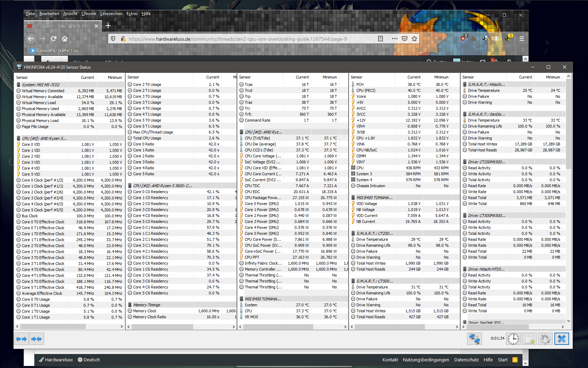Screen dimensions: 588x368
Task: Click the Hardwareluxx style link in footer
Action: pos(56,360)
